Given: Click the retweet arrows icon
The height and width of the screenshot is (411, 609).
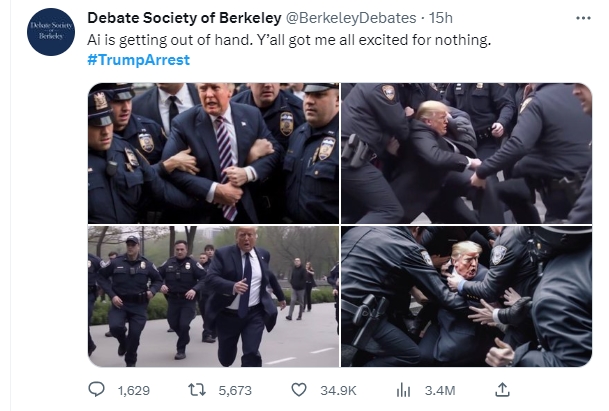Looking at the screenshot, I should point(197,390).
